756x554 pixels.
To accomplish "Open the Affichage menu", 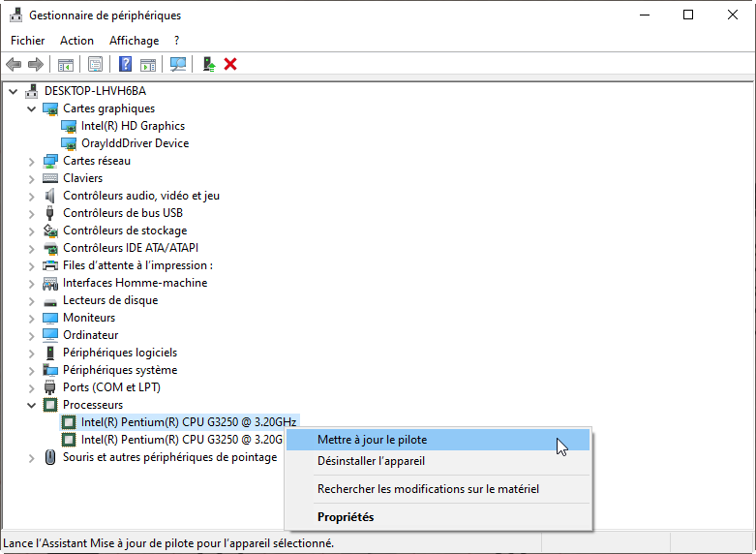I will coord(134,41).
